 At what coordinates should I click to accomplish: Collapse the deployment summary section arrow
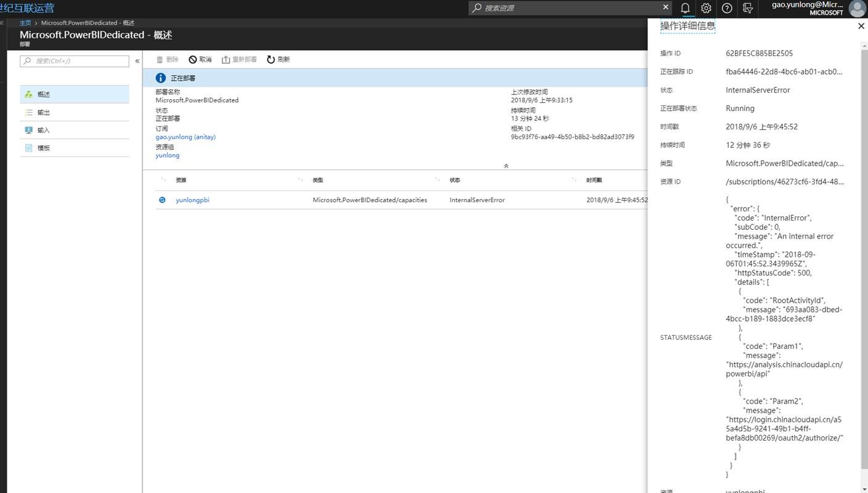506,166
